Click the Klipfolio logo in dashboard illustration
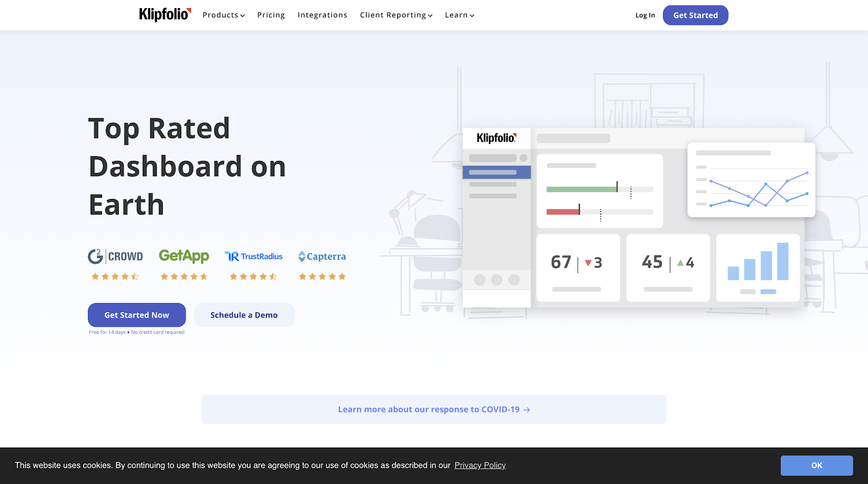 (496, 138)
